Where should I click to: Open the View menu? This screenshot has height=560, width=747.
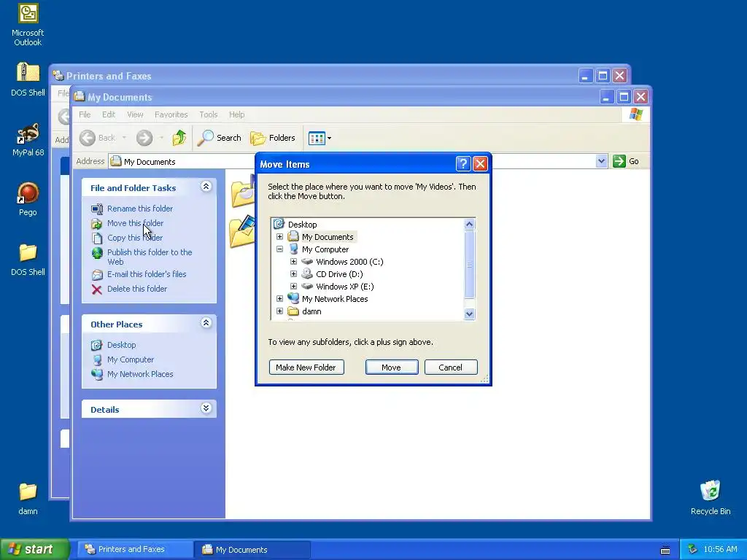[135, 114]
